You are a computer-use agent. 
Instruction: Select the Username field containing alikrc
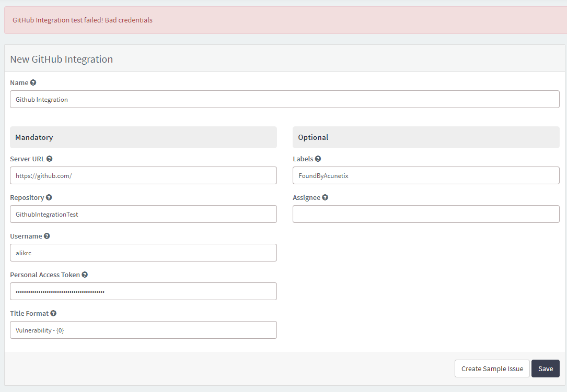click(143, 253)
